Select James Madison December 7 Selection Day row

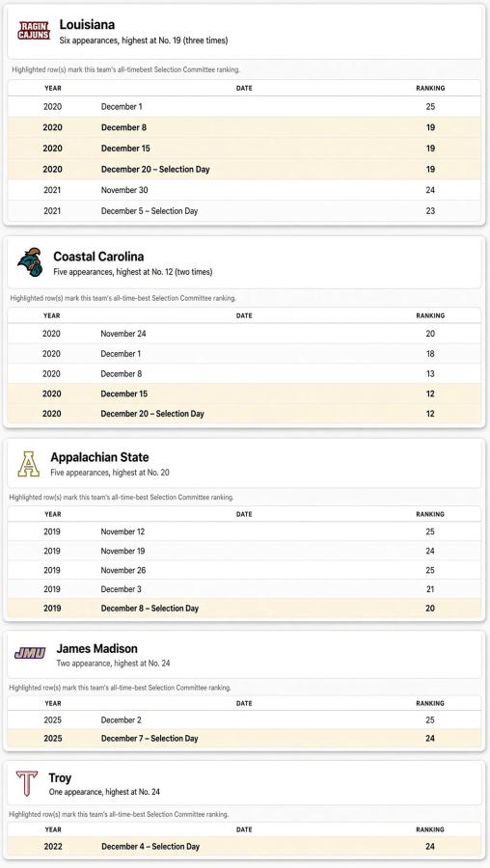pos(244,739)
